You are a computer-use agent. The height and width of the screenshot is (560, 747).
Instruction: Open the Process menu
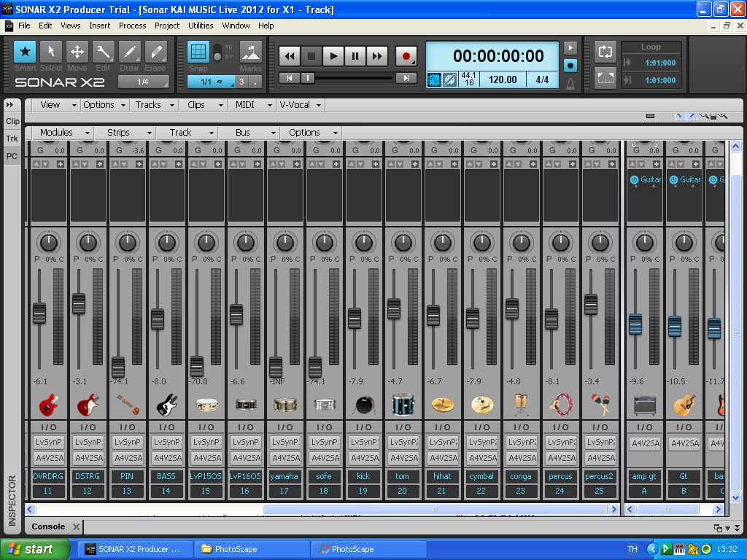133,26
